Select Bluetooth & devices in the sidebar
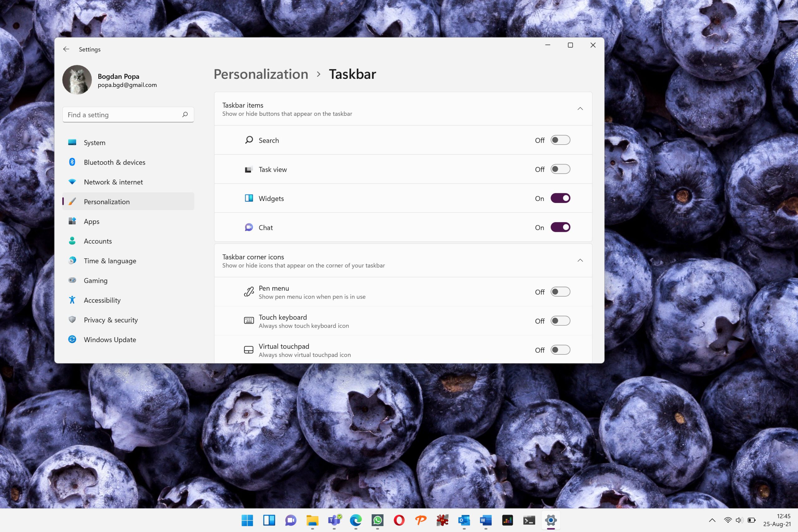Screen dimensions: 798x532 [114, 162]
